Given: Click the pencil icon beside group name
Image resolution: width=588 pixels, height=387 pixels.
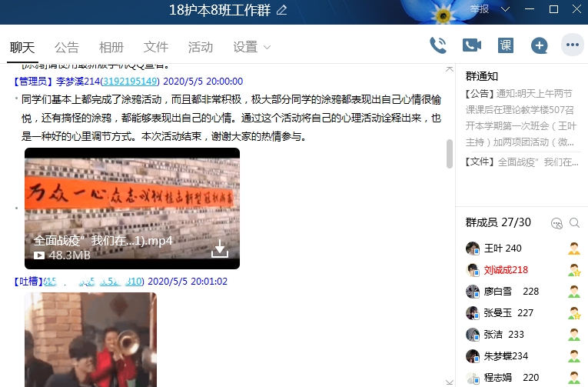Looking at the screenshot, I should [x=281, y=10].
